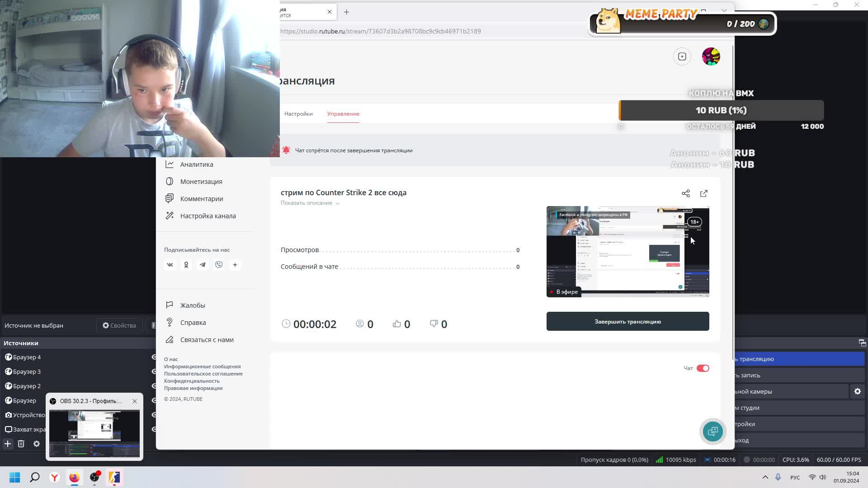The width and height of the screenshot is (868, 488).
Task: Toggle visibility of Браузер 4 source
Action: pos(154,357)
